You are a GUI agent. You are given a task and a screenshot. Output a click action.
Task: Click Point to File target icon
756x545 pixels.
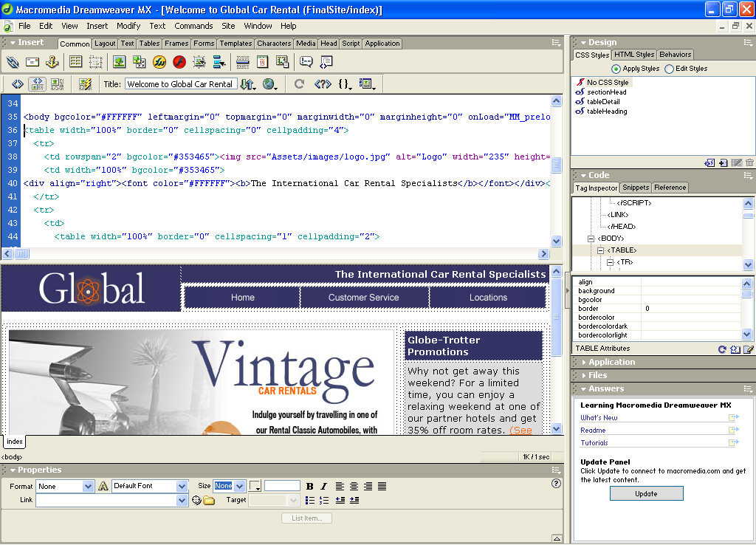pos(196,500)
